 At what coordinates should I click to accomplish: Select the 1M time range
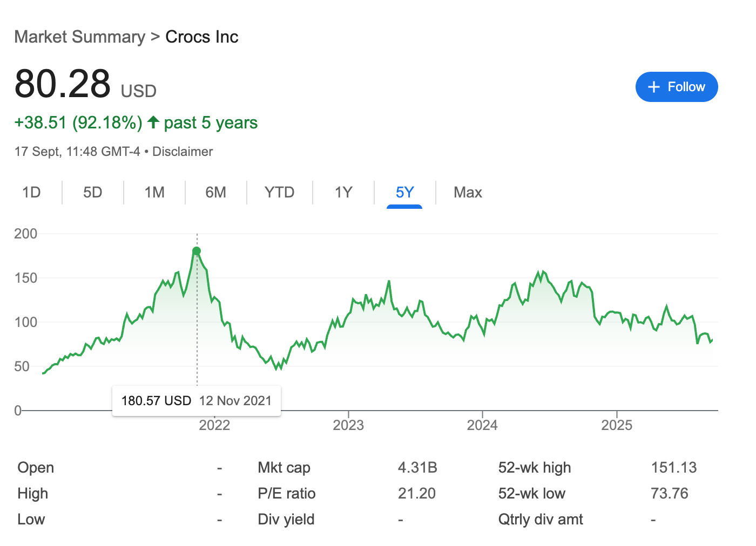pos(154,193)
